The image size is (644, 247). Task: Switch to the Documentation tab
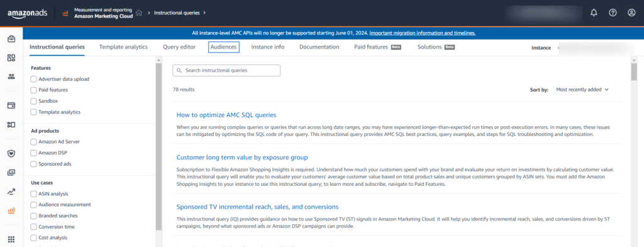pos(319,47)
